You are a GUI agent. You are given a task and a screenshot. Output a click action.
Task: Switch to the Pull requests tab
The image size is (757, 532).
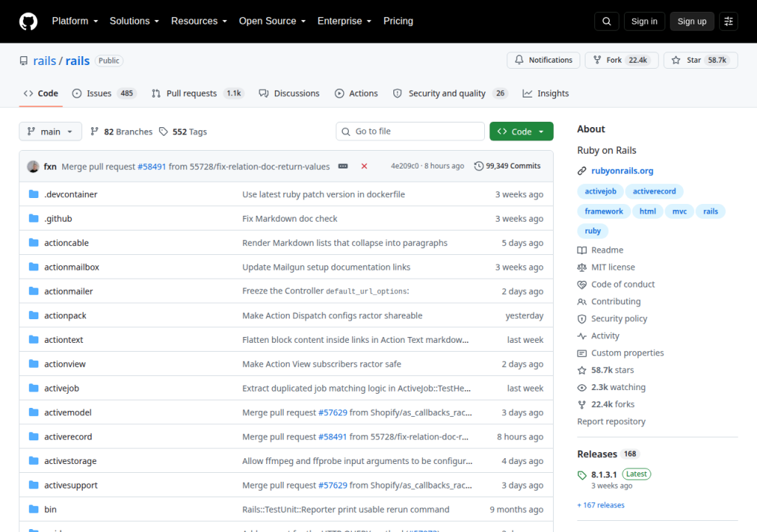click(x=198, y=94)
